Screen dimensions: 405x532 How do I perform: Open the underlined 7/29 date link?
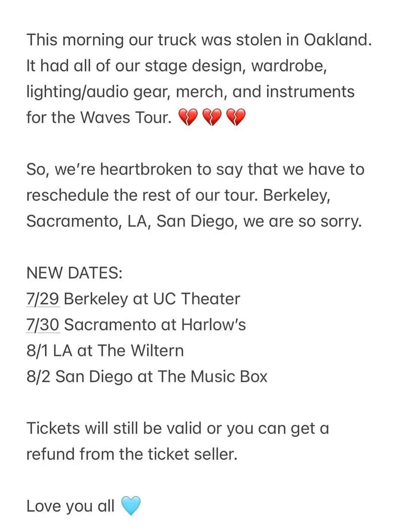coord(43,299)
